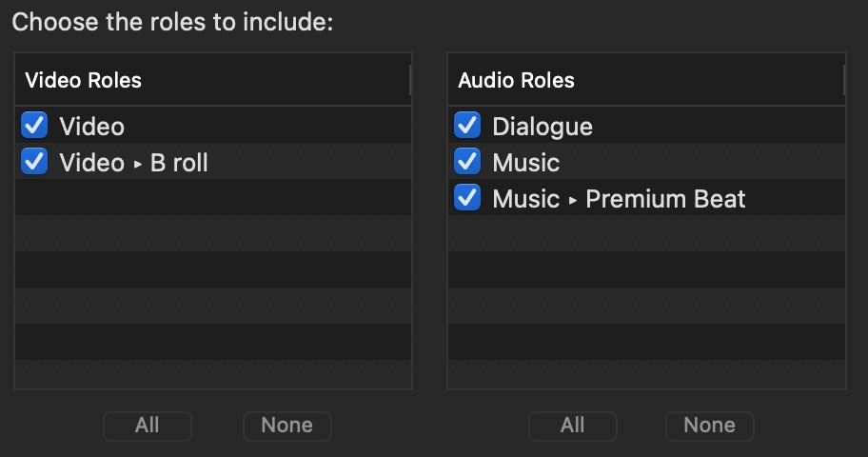Select the Premium Beat subrole text
Viewport: 868px width, 457px height.
pos(665,199)
